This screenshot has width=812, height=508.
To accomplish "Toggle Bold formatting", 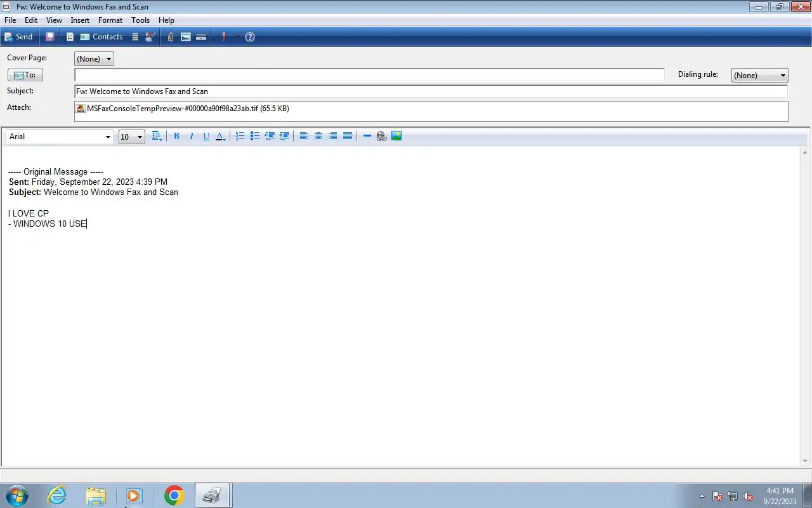I will (176, 136).
